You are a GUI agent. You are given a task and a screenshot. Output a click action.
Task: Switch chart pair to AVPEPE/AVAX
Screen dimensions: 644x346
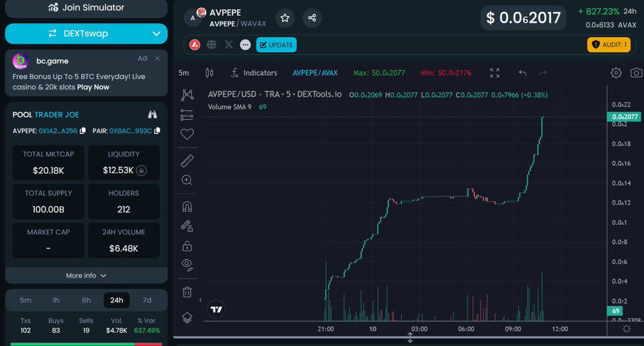(x=315, y=73)
